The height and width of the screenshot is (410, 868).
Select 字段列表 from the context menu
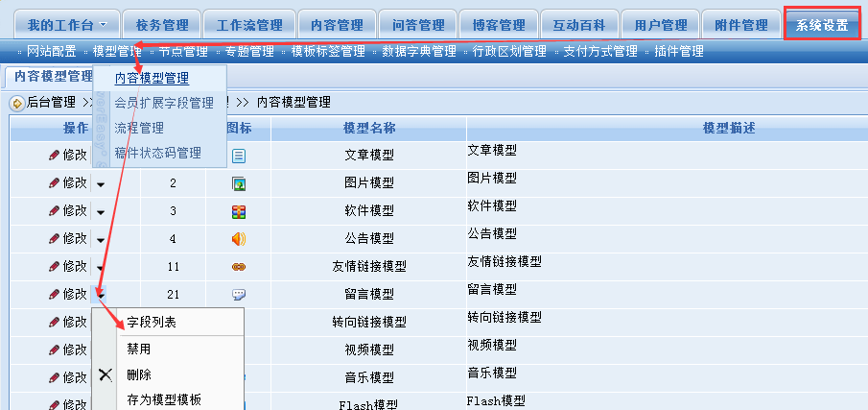click(152, 323)
